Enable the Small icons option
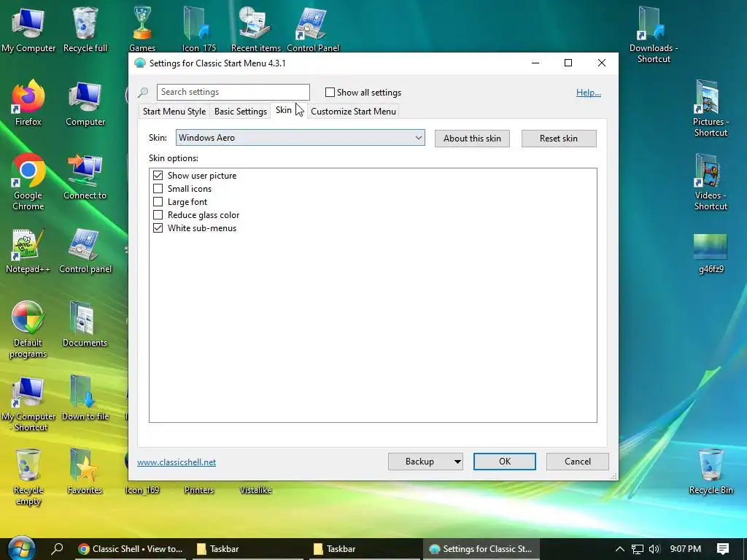This screenshot has width=747, height=560. [158, 189]
